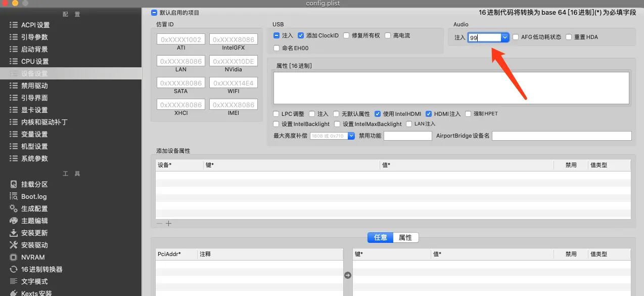Open the Audio 注入 value dropdown
This screenshot has width=644, height=296.
pyautogui.click(x=504, y=37)
